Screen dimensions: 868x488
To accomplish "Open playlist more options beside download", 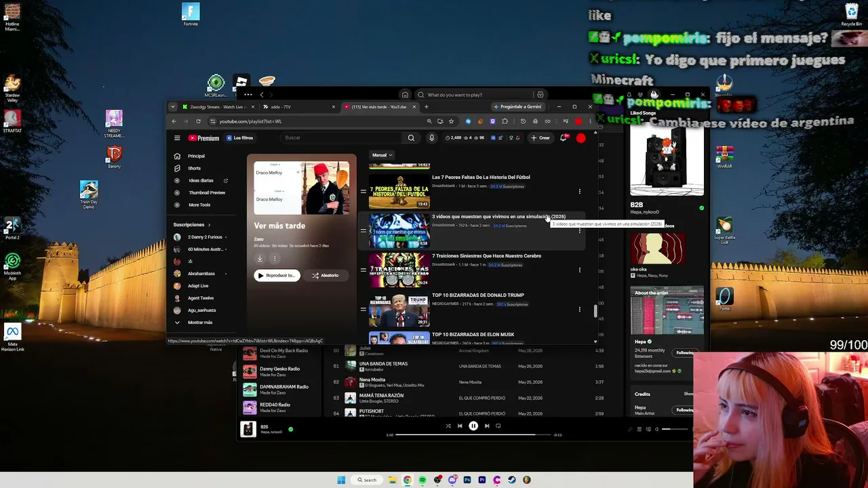I will pyautogui.click(x=275, y=258).
